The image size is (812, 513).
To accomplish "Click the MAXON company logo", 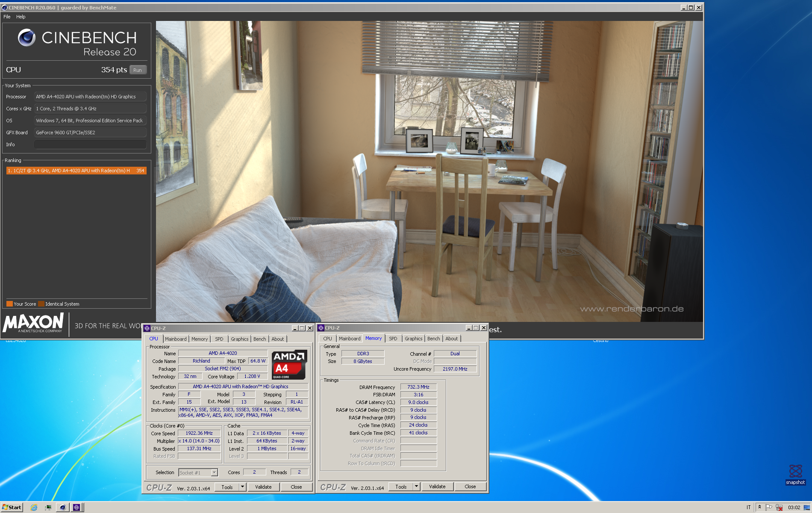I will 33,323.
